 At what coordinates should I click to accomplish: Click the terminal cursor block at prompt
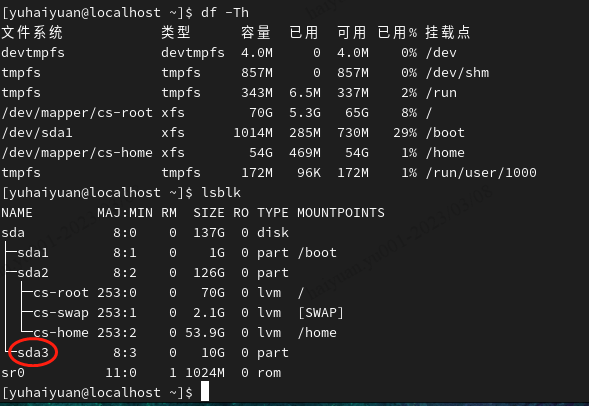(x=205, y=391)
